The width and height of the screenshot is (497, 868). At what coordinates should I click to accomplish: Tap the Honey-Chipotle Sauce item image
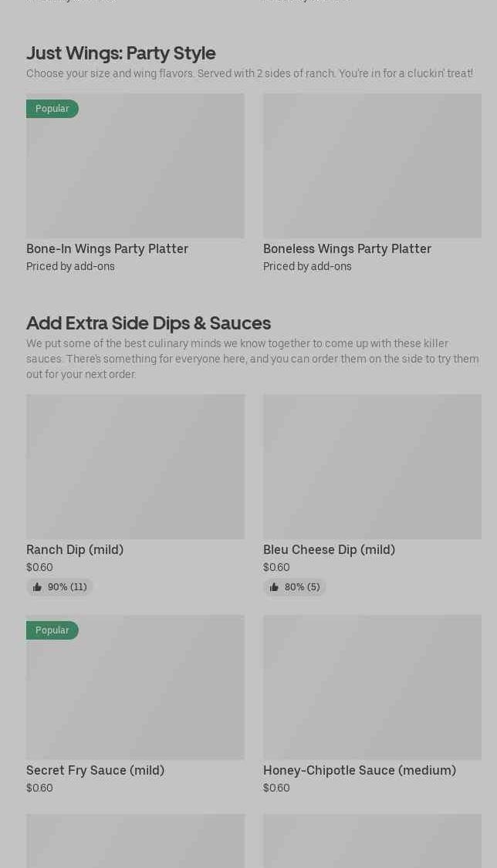pyautogui.click(x=372, y=687)
